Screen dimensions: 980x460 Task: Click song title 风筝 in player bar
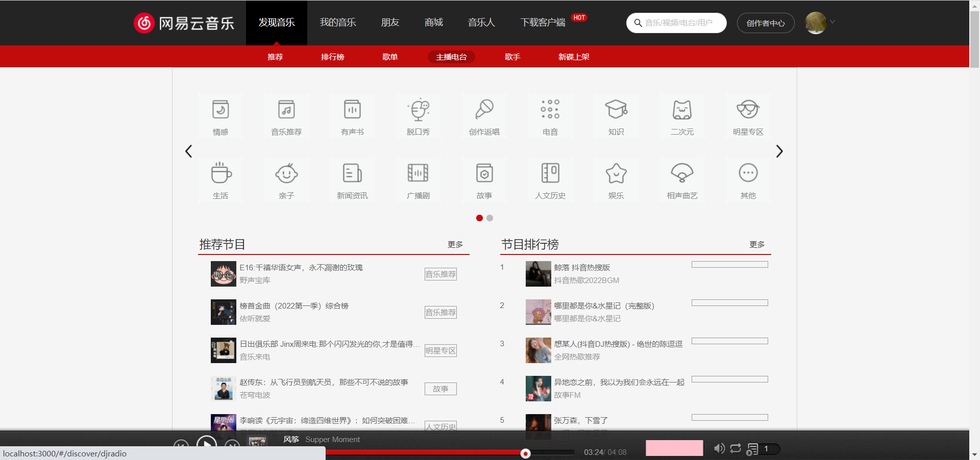coord(291,439)
